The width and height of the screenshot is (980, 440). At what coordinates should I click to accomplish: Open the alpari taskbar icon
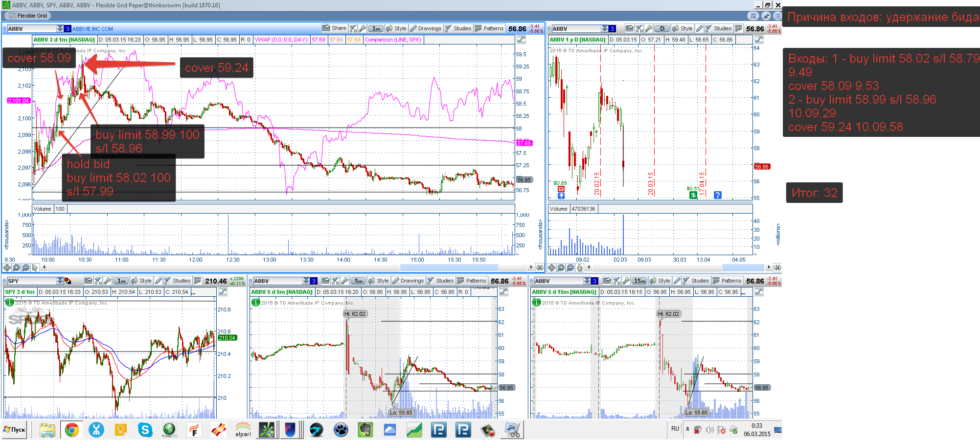tap(243, 430)
